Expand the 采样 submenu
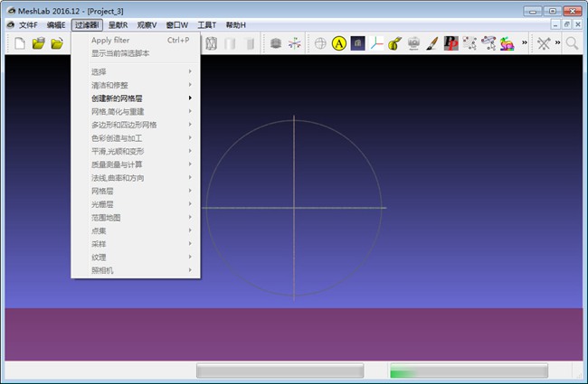This screenshot has height=384, width=588. pos(136,244)
